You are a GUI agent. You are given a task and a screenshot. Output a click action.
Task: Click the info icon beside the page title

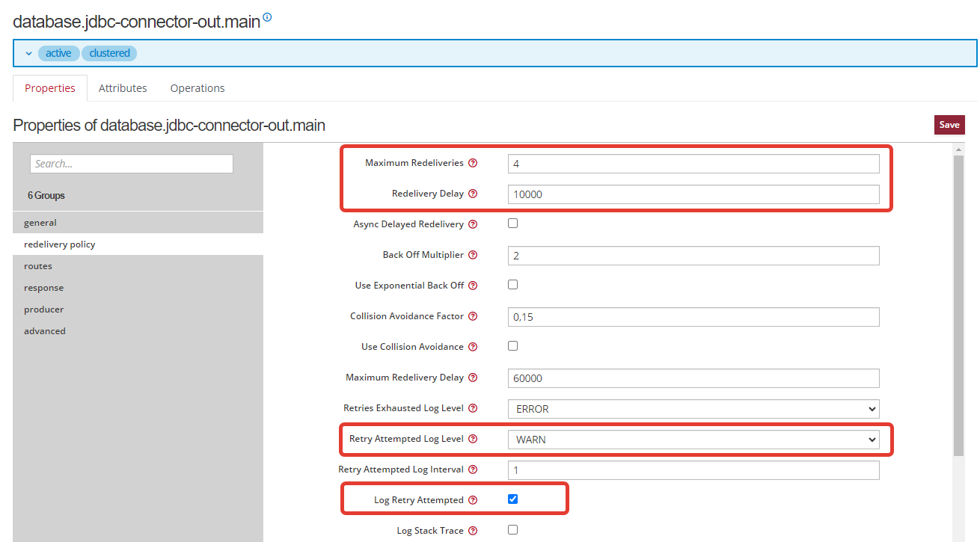coord(267,17)
